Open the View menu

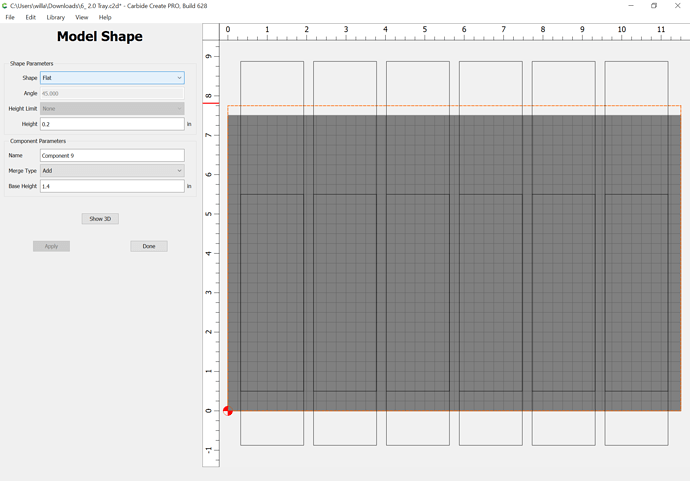[81, 17]
